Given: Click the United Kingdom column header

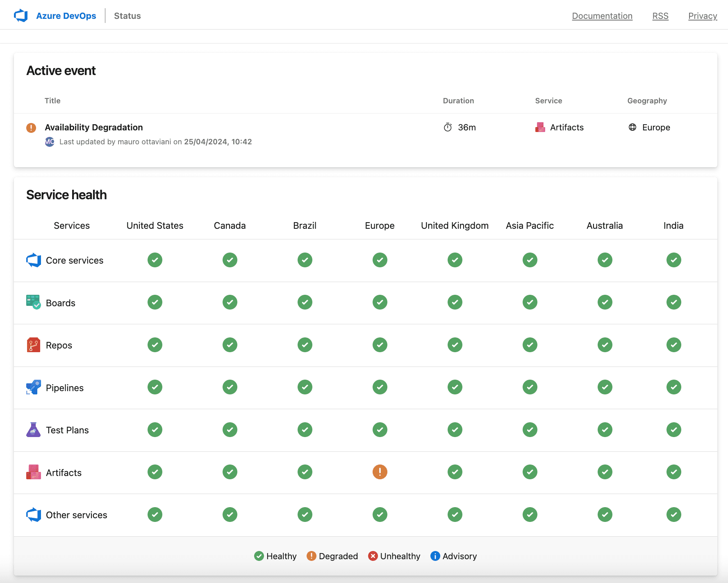Looking at the screenshot, I should (455, 225).
